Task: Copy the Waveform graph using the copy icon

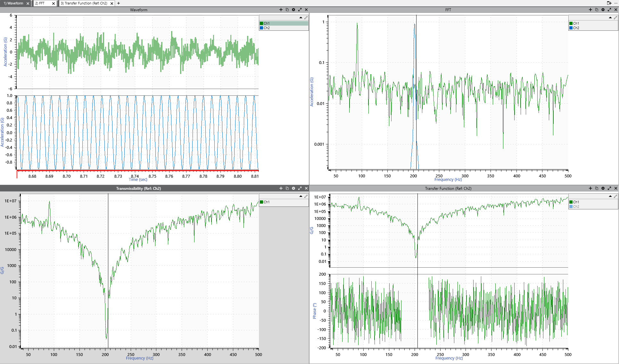Action: (x=287, y=10)
